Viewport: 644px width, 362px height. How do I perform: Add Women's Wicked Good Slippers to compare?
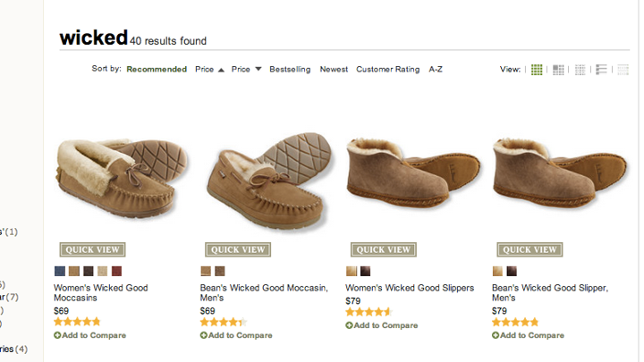click(x=382, y=325)
